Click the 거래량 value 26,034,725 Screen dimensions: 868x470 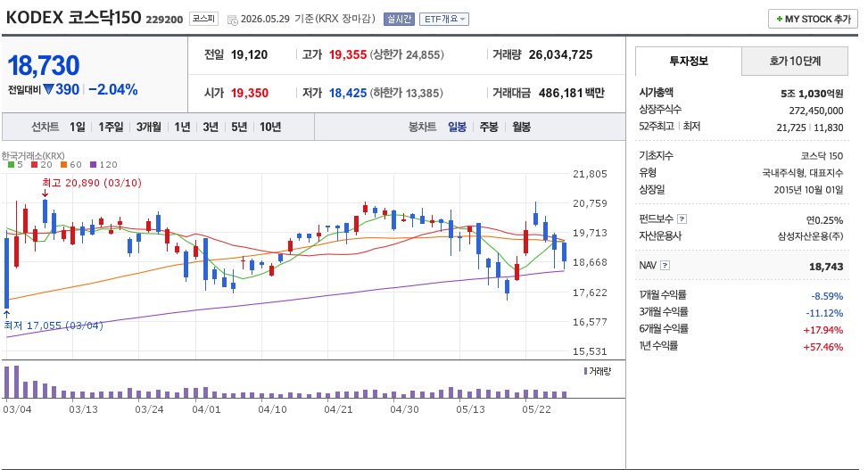pyautogui.click(x=560, y=54)
